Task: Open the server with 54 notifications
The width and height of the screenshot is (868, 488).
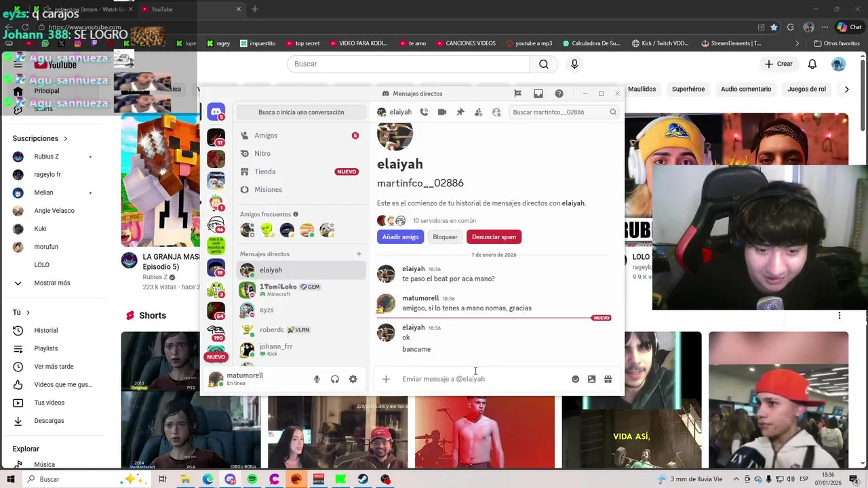Action: pos(216,310)
